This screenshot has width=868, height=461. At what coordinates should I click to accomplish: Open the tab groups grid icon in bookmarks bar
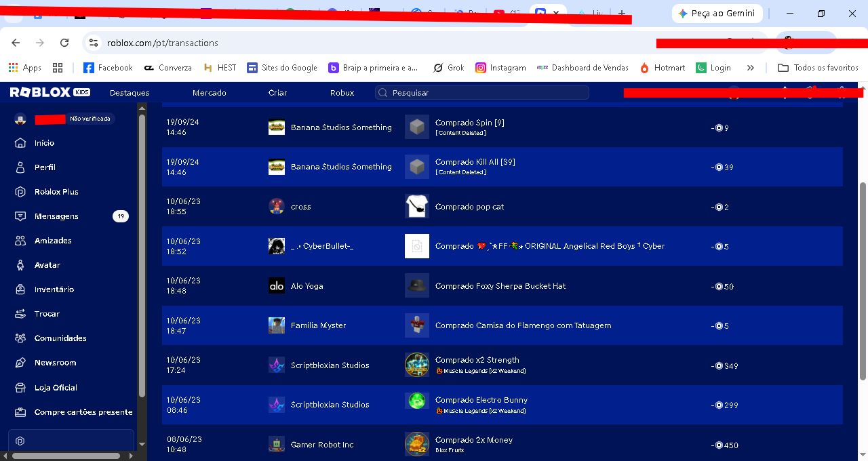pyautogui.click(x=58, y=68)
